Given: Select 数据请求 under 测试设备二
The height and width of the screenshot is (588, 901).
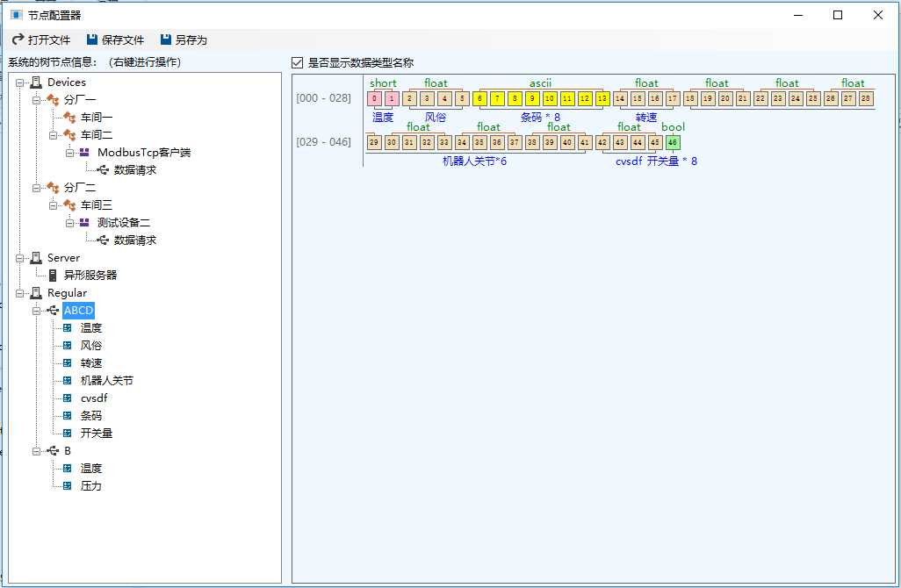Looking at the screenshot, I should [135, 240].
